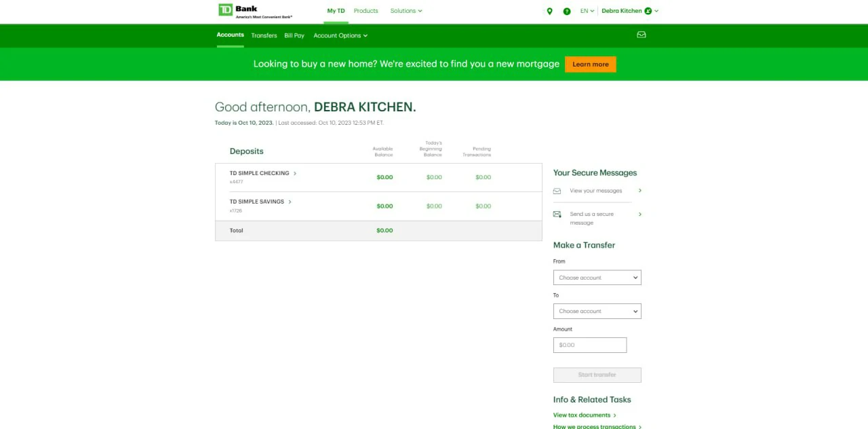Open the To account dropdown

point(597,311)
